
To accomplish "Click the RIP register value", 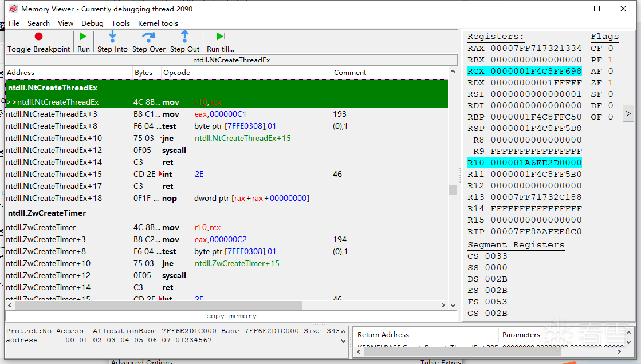I will pos(536,231).
